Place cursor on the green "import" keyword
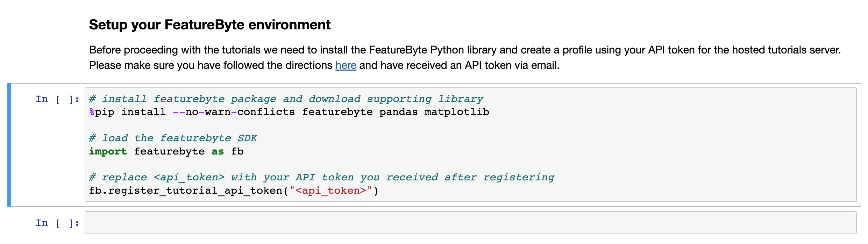868x244 pixels. click(x=108, y=151)
